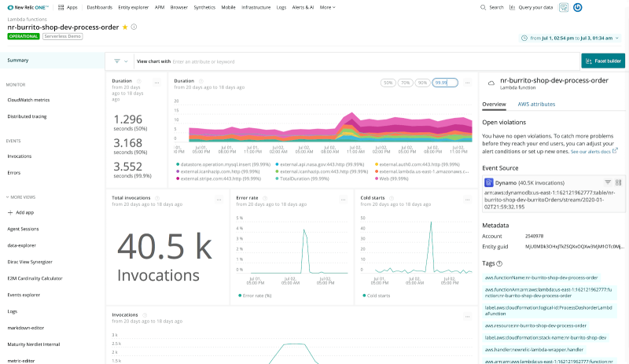Screen dimensions: 629x364
Task: Toggle external.api.nasa.gov legend series
Action: pyautogui.click(x=320, y=164)
